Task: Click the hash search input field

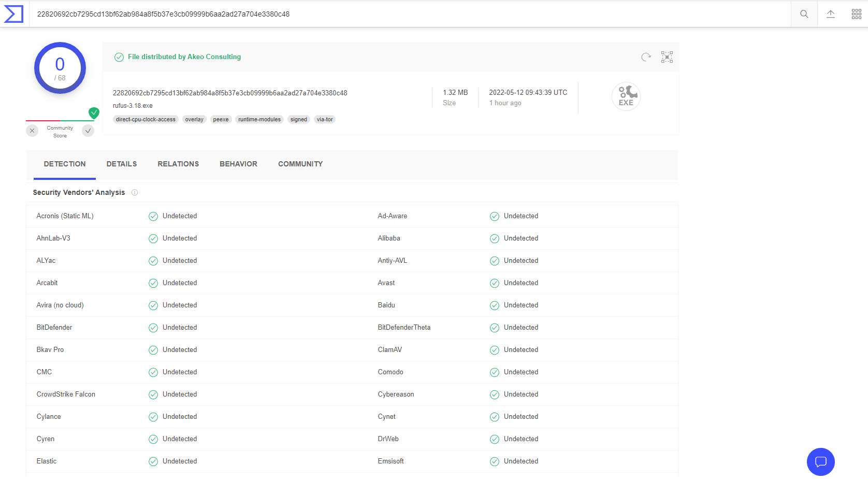Action: [x=409, y=14]
